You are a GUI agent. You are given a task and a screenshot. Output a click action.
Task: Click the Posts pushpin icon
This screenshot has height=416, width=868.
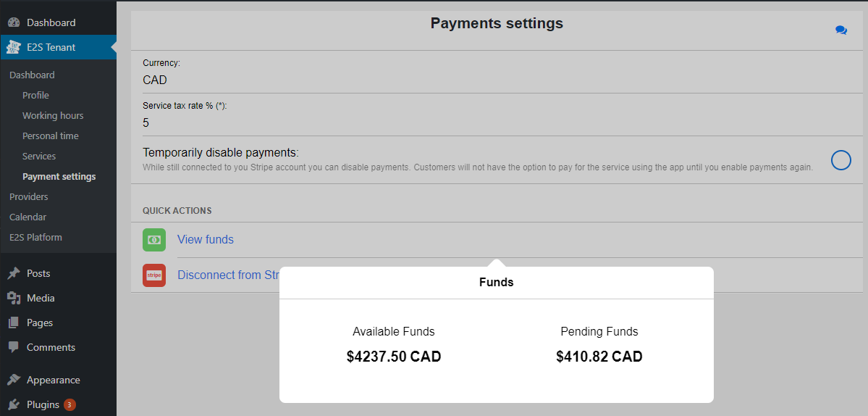(x=14, y=274)
